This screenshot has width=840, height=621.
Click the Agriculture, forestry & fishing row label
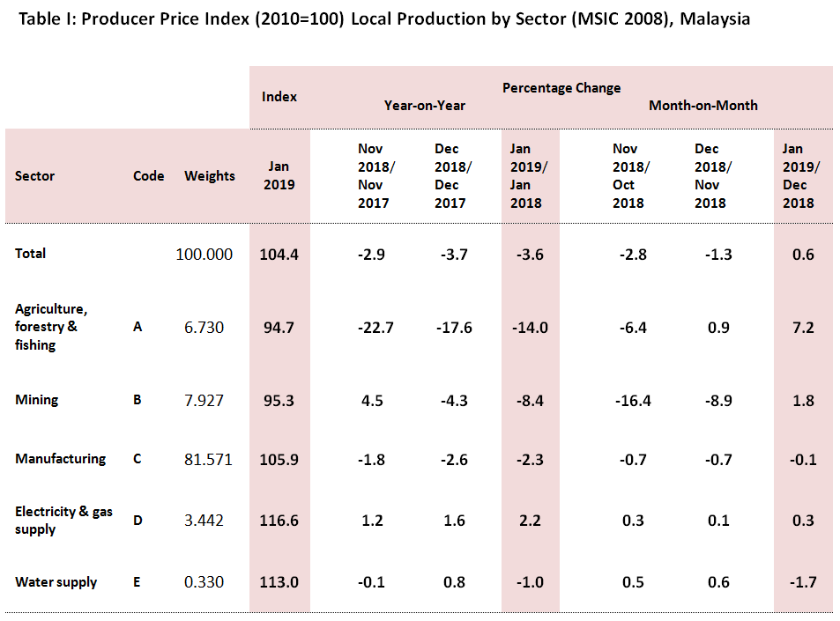[x=51, y=327]
